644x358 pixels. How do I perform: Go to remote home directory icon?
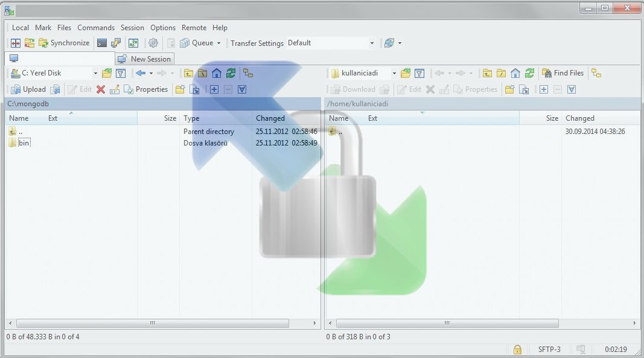click(515, 73)
